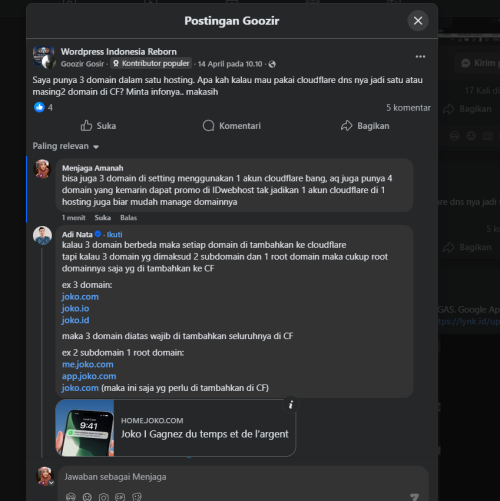Click lower Bagikan in background page

467,247
